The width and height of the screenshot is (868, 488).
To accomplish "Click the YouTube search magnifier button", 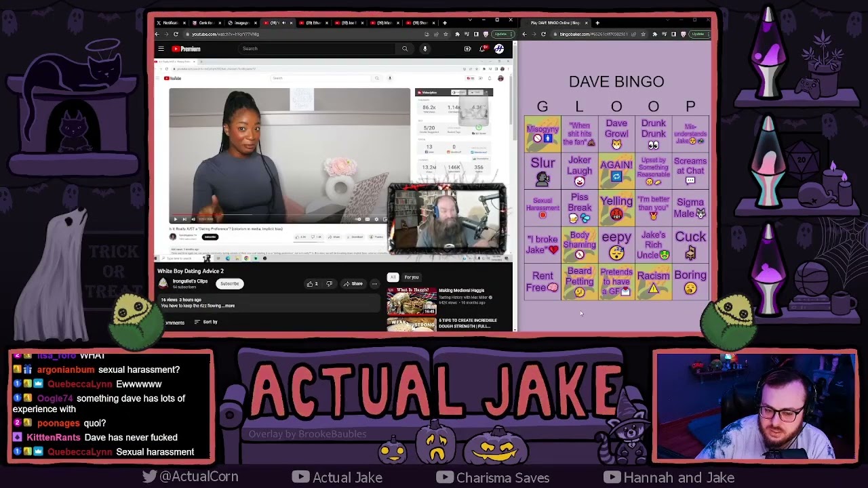I will (405, 49).
